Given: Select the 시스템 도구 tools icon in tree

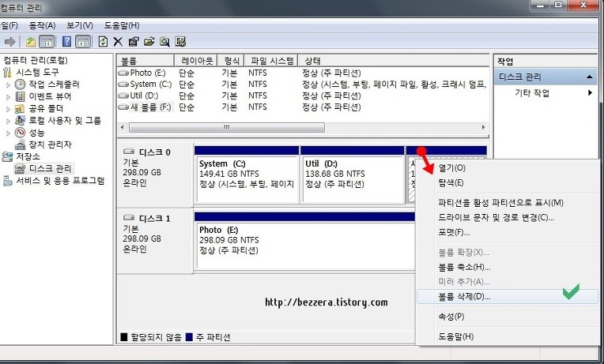Looking at the screenshot, I should [x=7, y=73].
